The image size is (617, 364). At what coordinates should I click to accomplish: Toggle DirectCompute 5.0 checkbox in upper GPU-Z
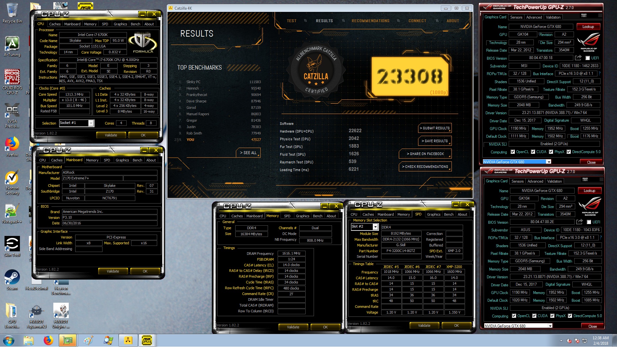(x=569, y=152)
